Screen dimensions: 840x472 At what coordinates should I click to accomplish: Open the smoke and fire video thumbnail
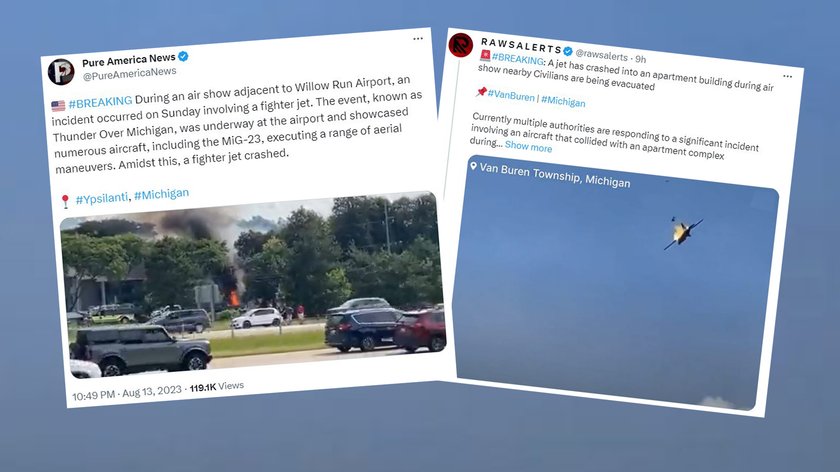point(252,284)
